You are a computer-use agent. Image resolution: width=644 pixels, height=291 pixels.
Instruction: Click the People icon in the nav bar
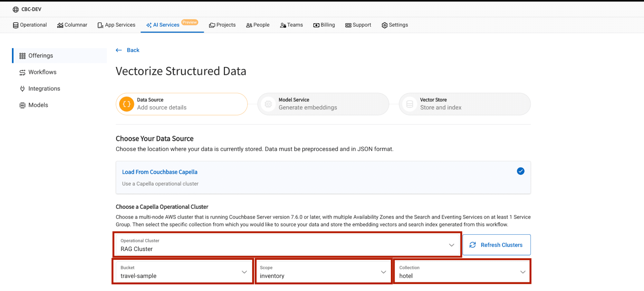249,25
